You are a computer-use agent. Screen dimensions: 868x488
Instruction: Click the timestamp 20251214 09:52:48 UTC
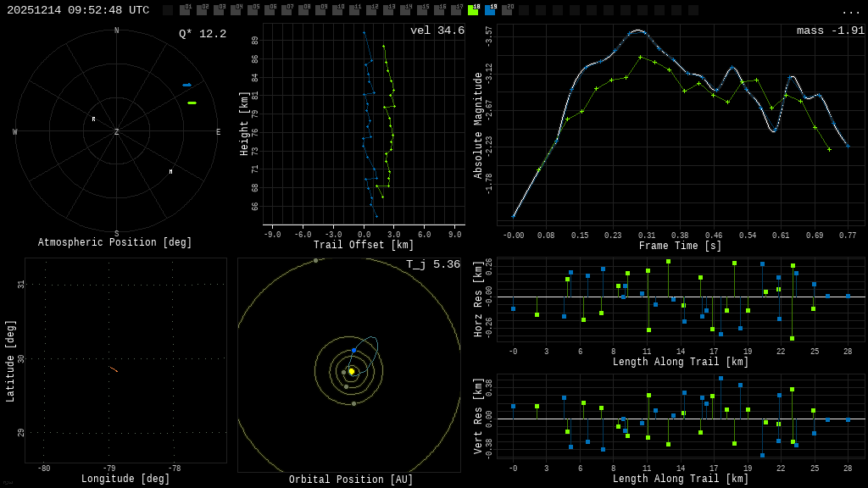[78, 10]
